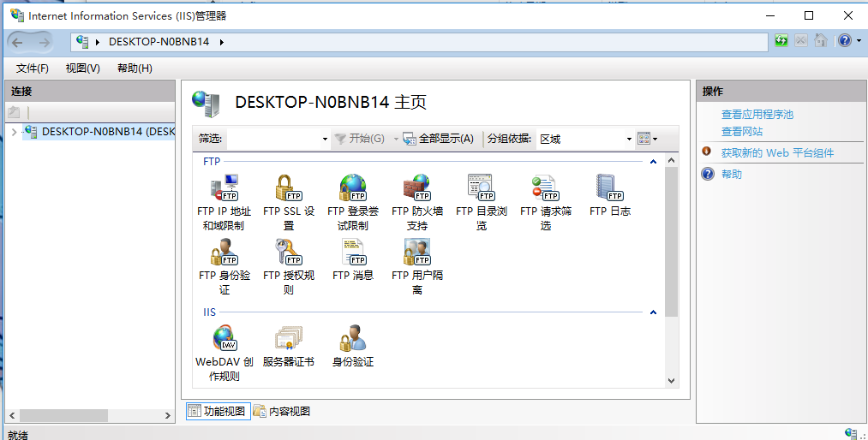Image resolution: width=868 pixels, height=440 pixels.
Task: Click 获取新的 Web 平台组件 link
Action: [x=777, y=153]
